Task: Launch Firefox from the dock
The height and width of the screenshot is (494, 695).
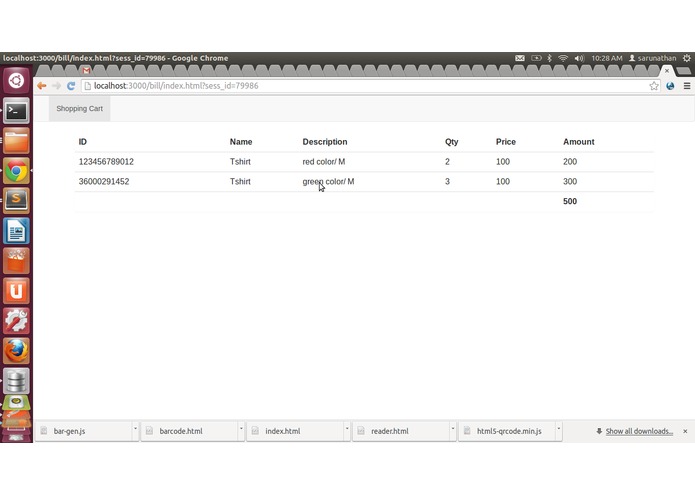Action: [16, 350]
